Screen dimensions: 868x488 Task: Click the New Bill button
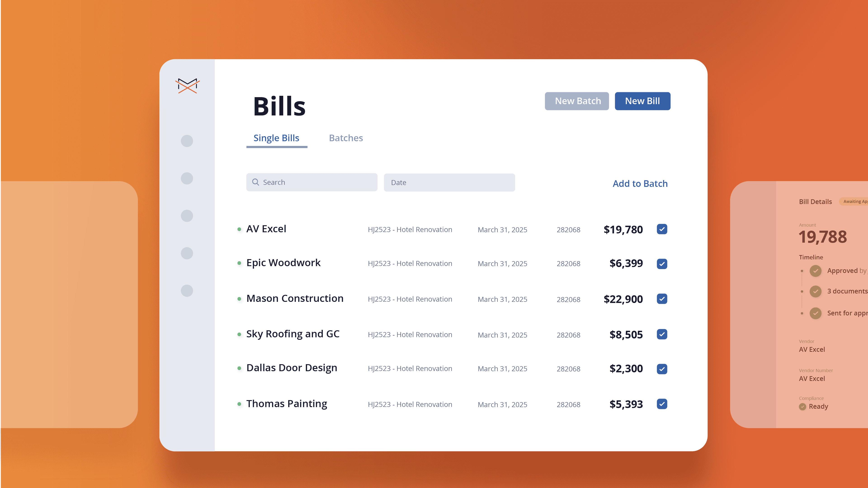[x=642, y=101]
